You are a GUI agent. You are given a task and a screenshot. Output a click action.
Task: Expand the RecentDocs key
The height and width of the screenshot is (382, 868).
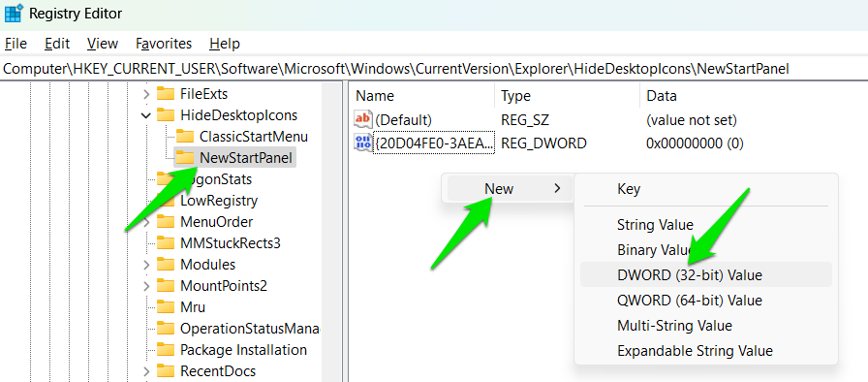[146, 371]
